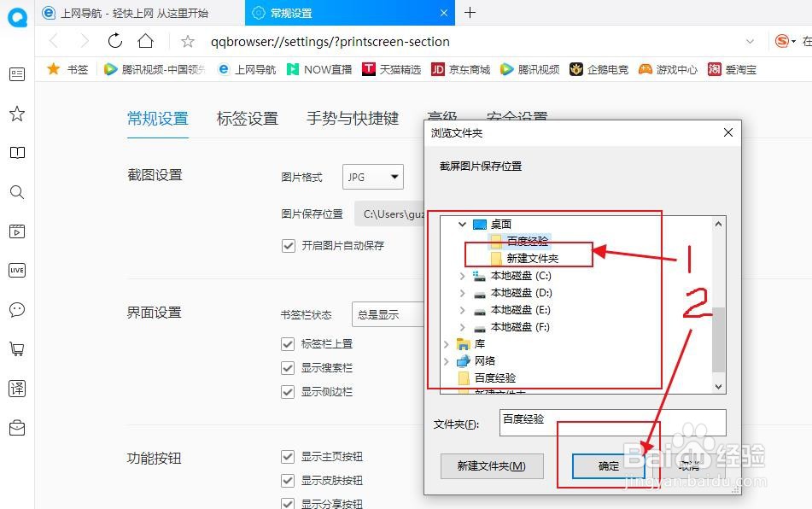Image resolution: width=812 pixels, height=509 pixels.
Task: Open the 企鹅电竞 bookmark
Action: pyautogui.click(x=599, y=69)
